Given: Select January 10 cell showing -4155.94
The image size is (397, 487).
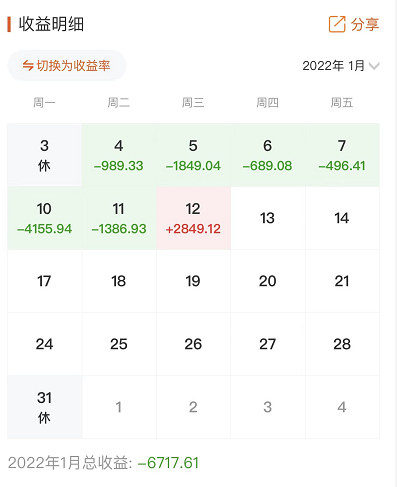Looking at the screenshot, I should coord(44,218).
